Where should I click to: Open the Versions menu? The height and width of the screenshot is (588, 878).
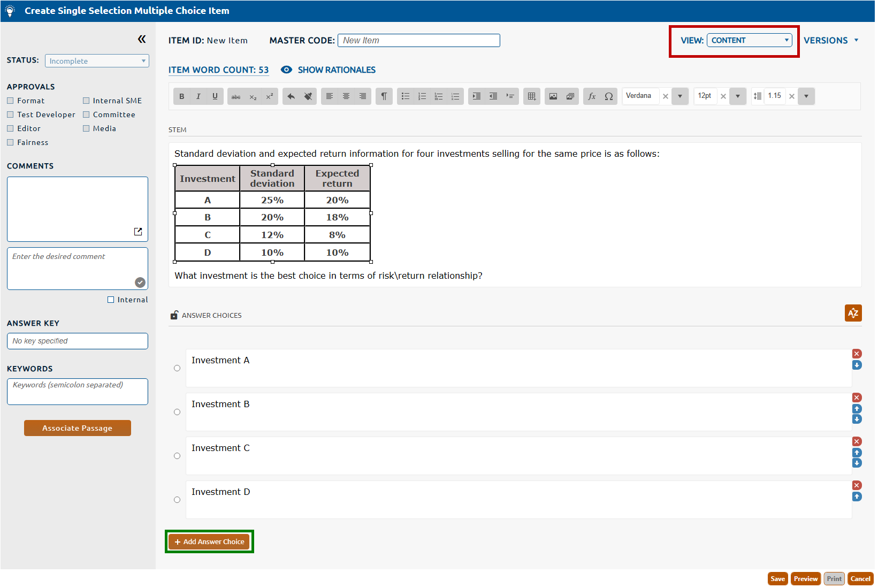click(x=831, y=41)
